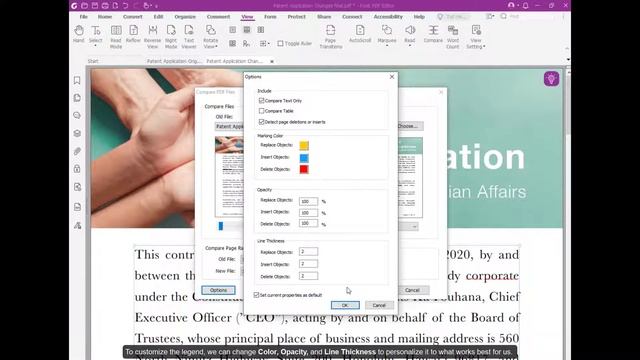Click the Rotate View icon

pyautogui.click(x=211, y=30)
